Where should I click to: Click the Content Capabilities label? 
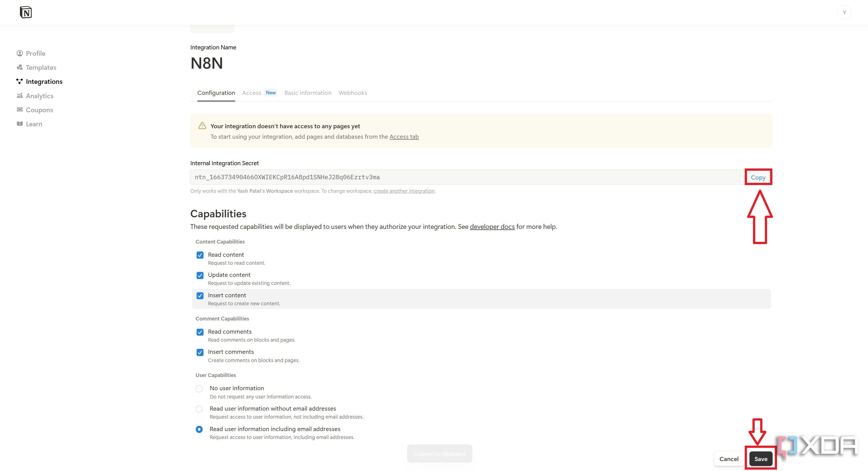tap(220, 242)
